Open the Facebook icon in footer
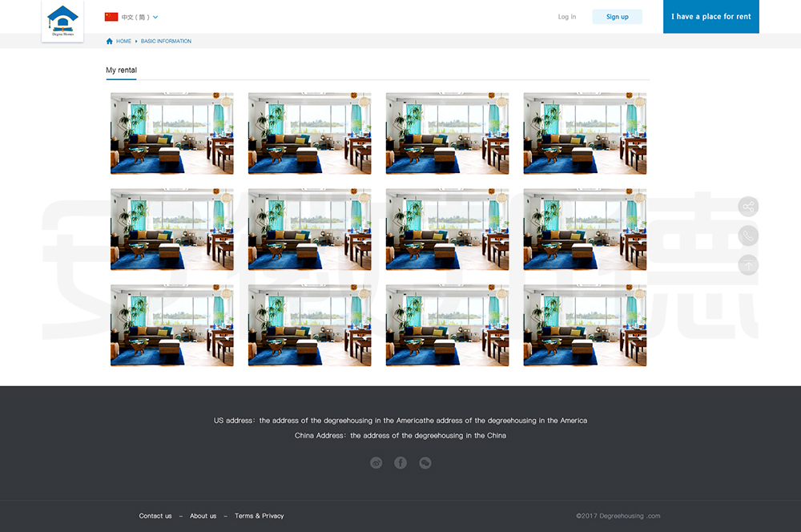 coord(400,462)
